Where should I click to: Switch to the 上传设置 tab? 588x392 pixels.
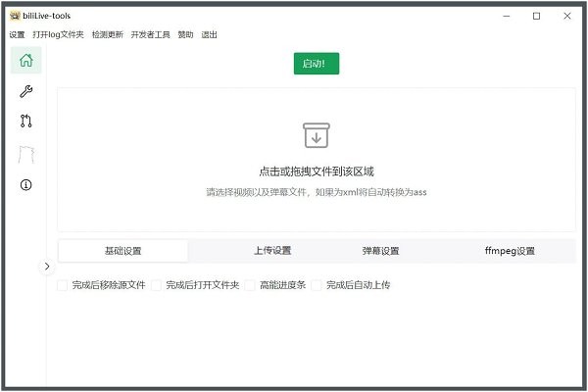click(x=272, y=251)
